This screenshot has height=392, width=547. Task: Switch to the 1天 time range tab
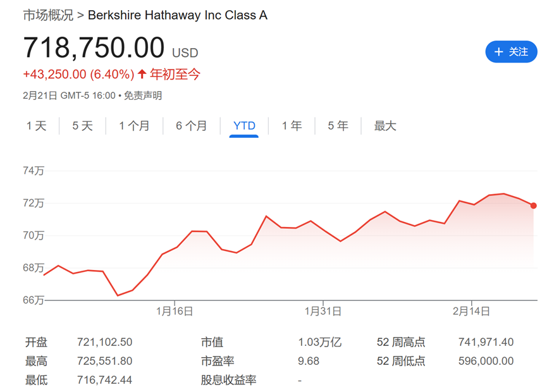36,126
